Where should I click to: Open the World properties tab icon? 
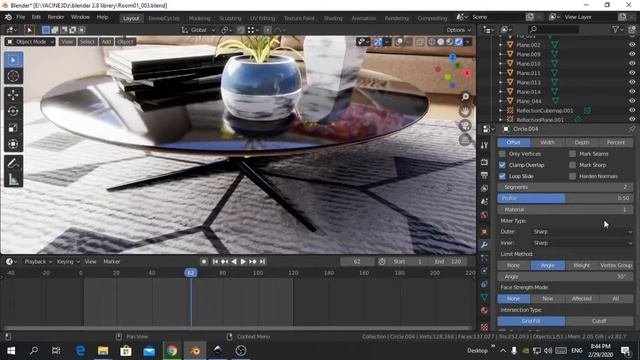(x=484, y=215)
